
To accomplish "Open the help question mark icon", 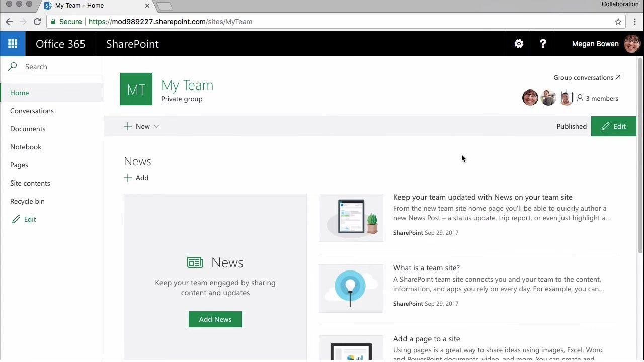I will [x=543, y=44].
